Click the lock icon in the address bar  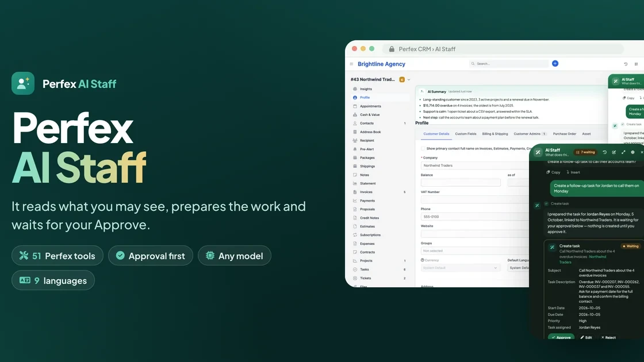392,49
